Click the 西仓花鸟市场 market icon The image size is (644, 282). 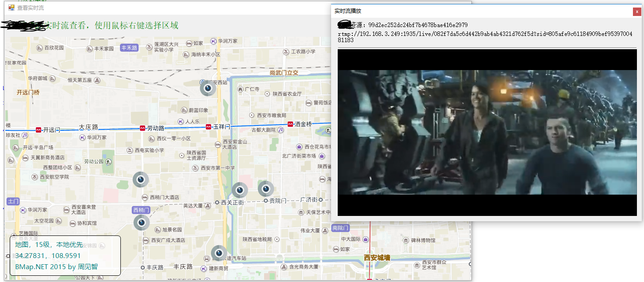(299, 147)
